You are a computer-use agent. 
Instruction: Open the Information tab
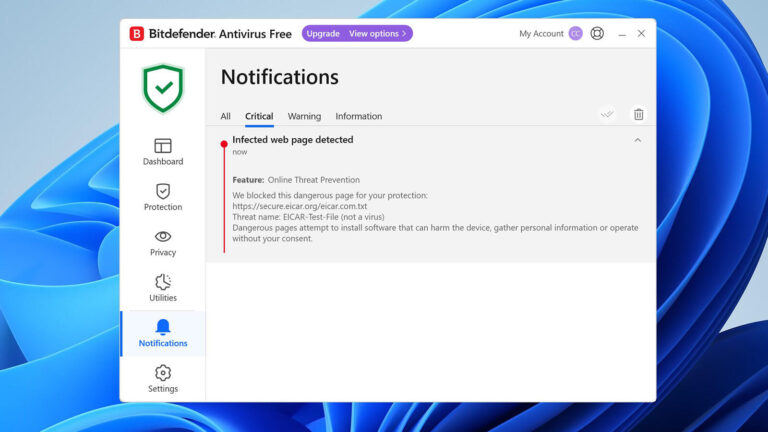pos(359,116)
